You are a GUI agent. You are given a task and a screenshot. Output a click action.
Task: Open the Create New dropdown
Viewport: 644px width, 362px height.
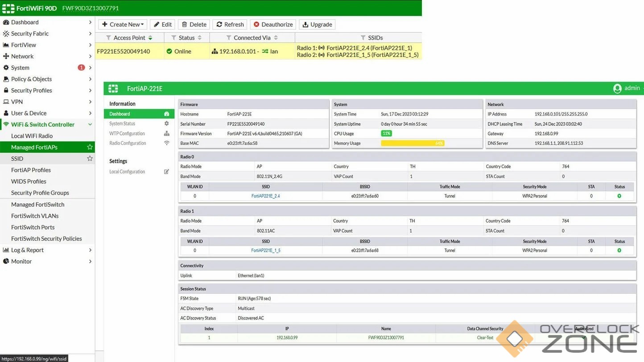pos(123,25)
